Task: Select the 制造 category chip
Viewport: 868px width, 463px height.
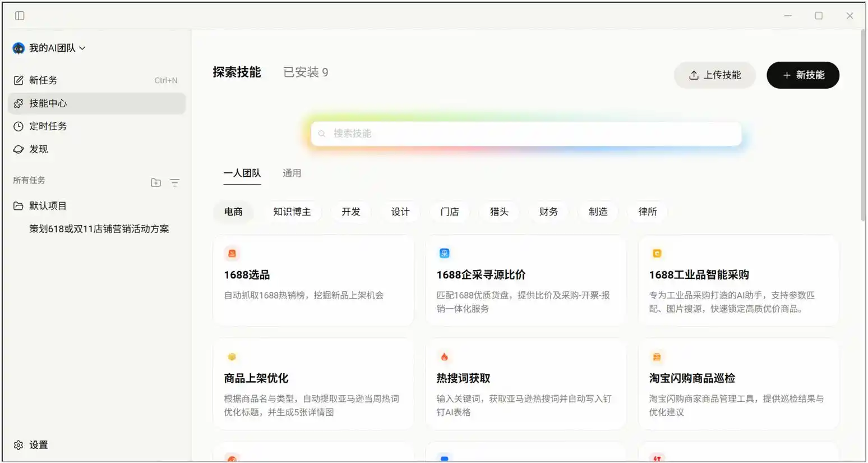Action: click(x=598, y=212)
